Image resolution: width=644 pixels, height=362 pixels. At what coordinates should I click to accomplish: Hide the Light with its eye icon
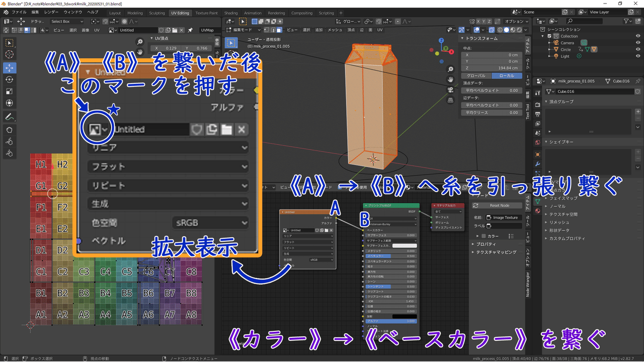[x=638, y=56]
